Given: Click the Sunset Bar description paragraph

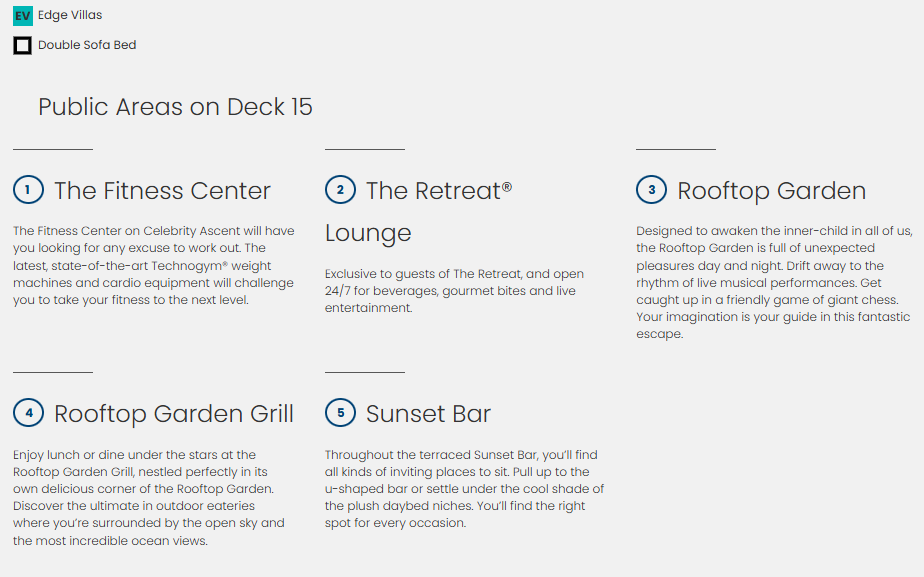Looking at the screenshot, I should tap(464, 488).
